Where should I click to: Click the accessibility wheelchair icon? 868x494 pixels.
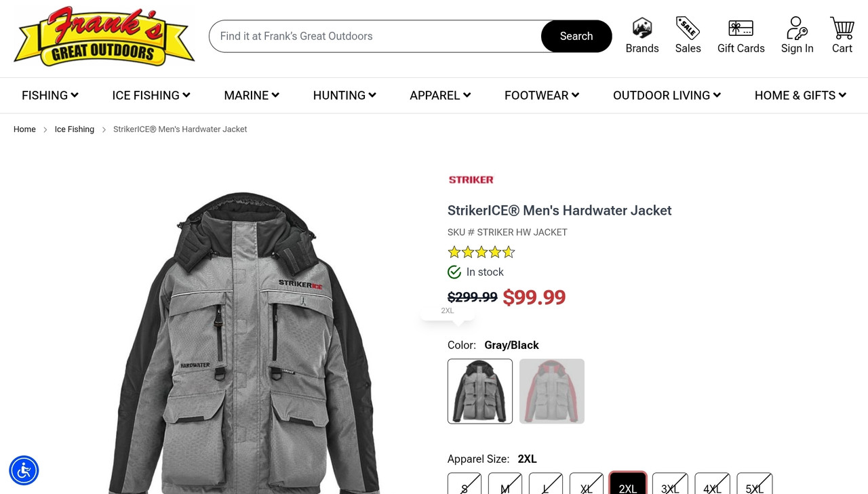[x=24, y=470]
